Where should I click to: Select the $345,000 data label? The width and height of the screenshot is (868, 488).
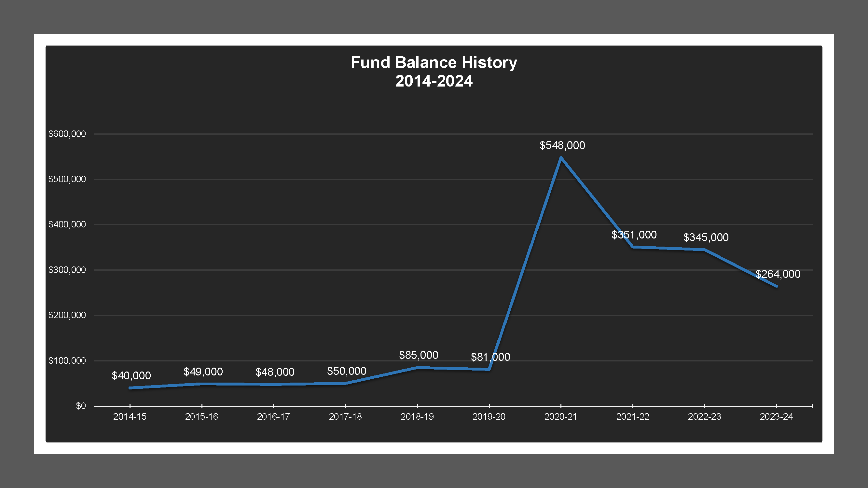click(706, 237)
